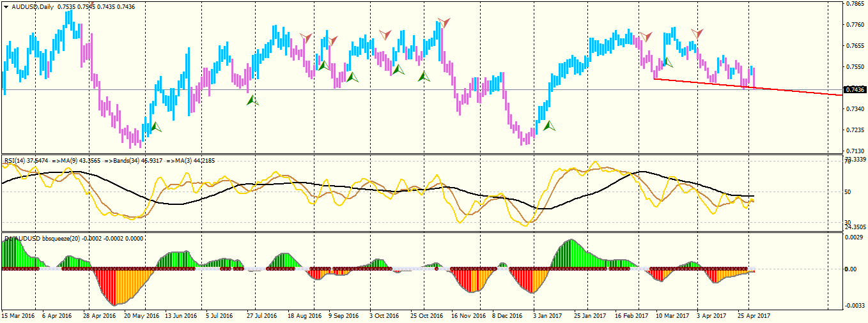Screen dimensions: 868x323
Task: Click the 0.0029 bbsqueeze scale label
Action: (855, 237)
